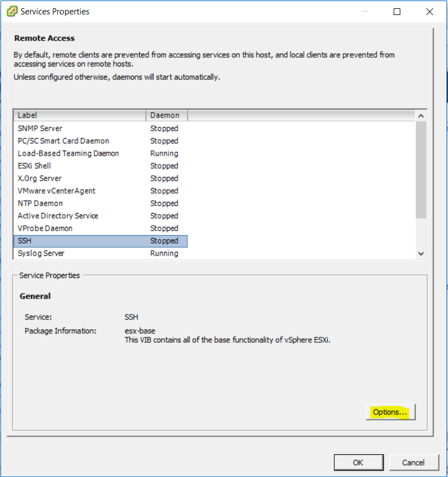Click the Options... button
448x477 pixels.
point(390,412)
